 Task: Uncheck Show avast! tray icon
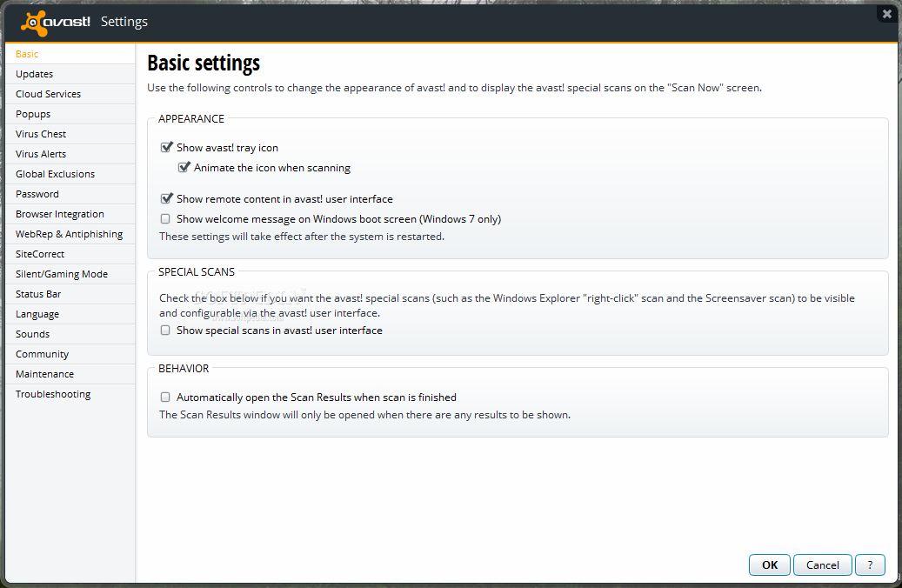pos(166,147)
